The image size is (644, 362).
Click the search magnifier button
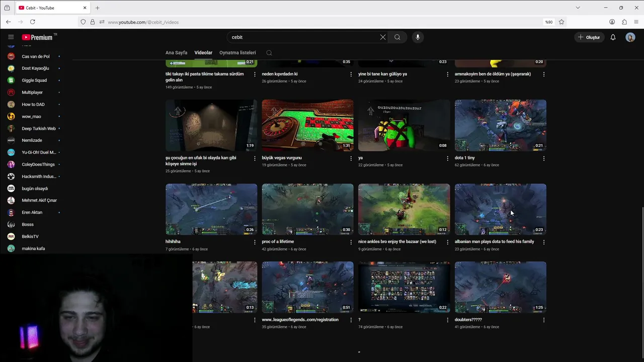pyautogui.click(x=397, y=37)
